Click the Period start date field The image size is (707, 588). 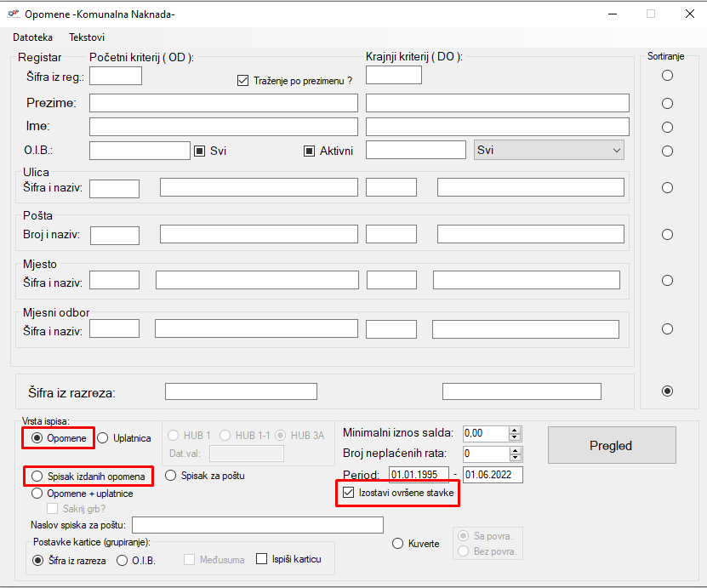[x=418, y=475]
